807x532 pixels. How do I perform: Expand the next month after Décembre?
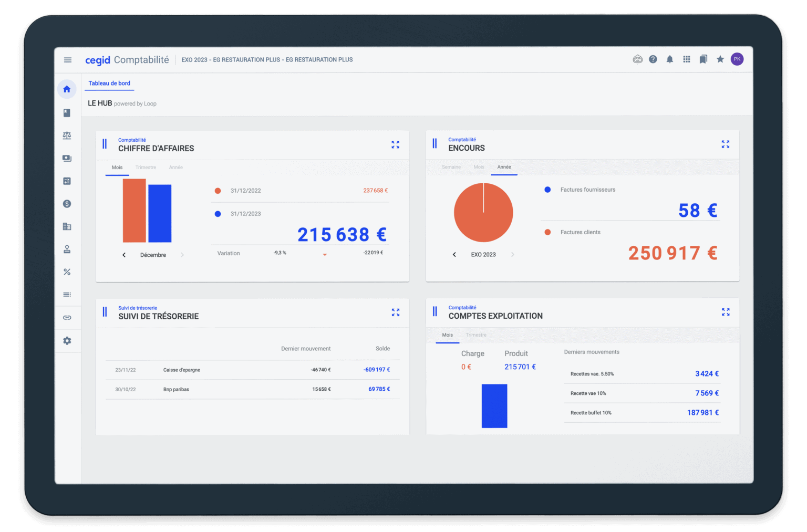[182, 255]
